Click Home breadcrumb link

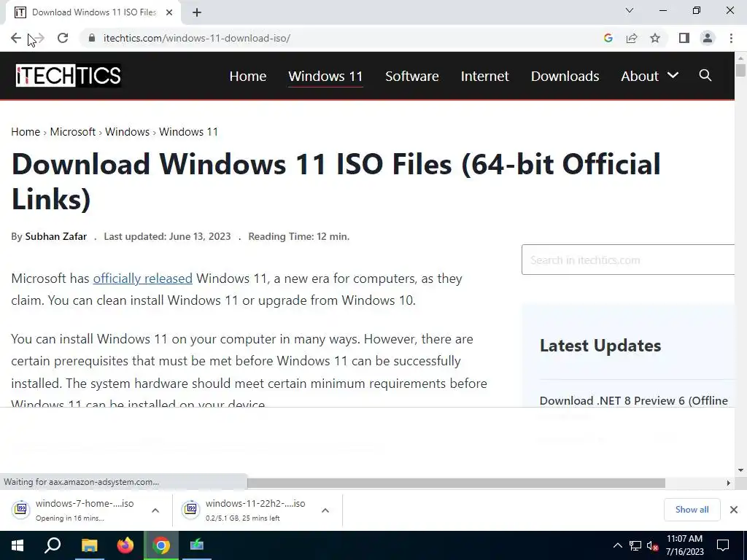(x=26, y=132)
